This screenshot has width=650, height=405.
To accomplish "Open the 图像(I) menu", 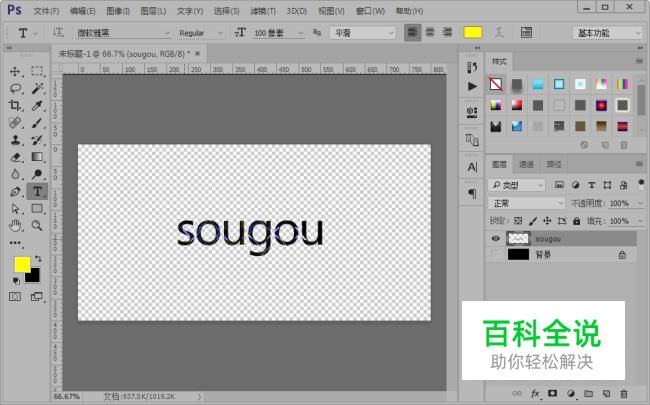I will [118, 11].
